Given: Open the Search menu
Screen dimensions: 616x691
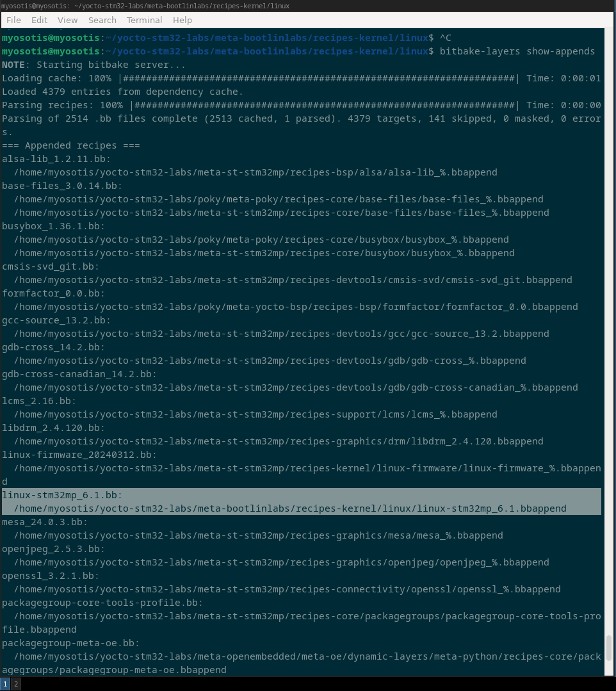Looking at the screenshot, I should point(102,20).
